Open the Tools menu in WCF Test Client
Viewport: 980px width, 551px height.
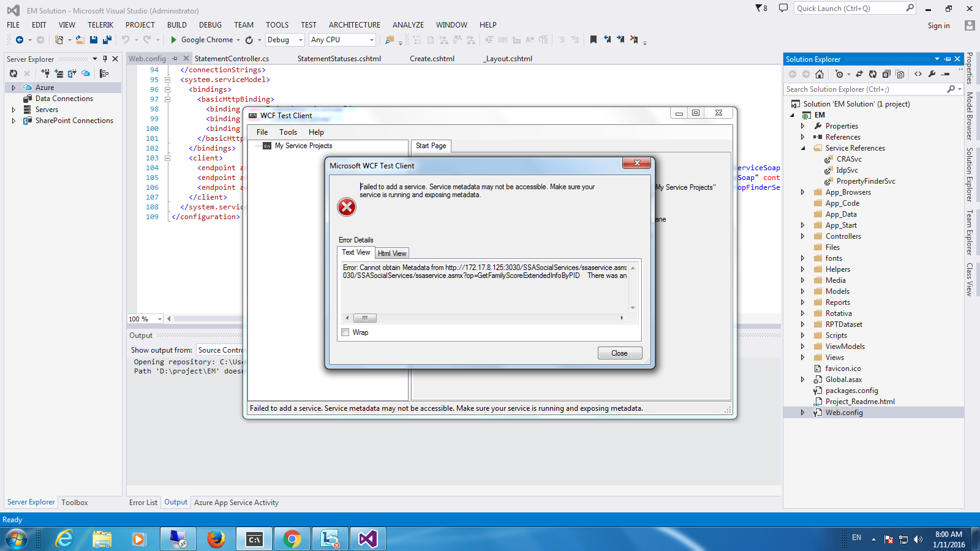tap(288, 132)
